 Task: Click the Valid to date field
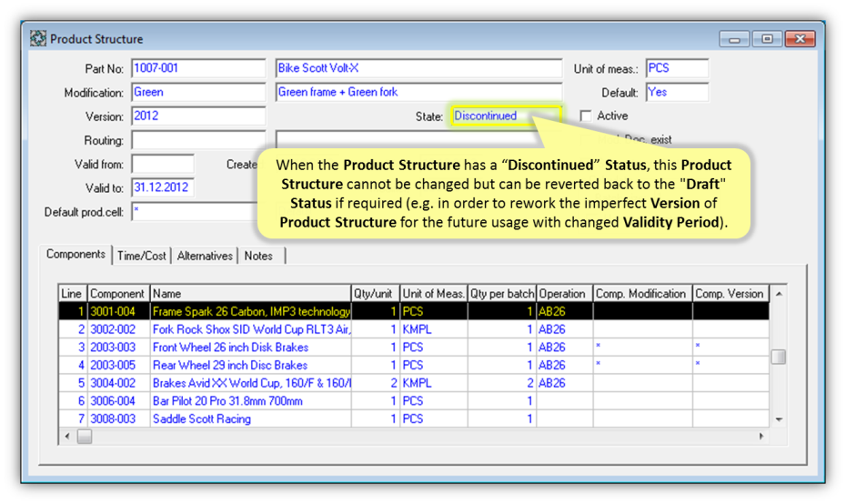(163, 187)
